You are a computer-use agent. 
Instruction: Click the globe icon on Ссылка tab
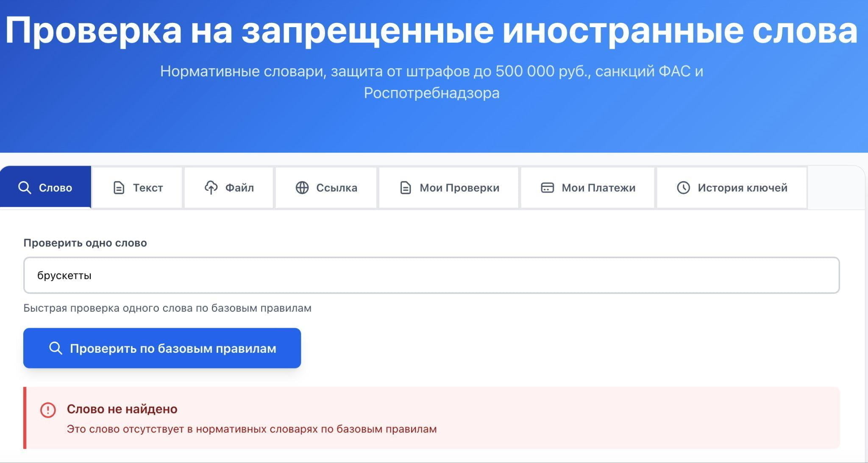click(303, 187)
